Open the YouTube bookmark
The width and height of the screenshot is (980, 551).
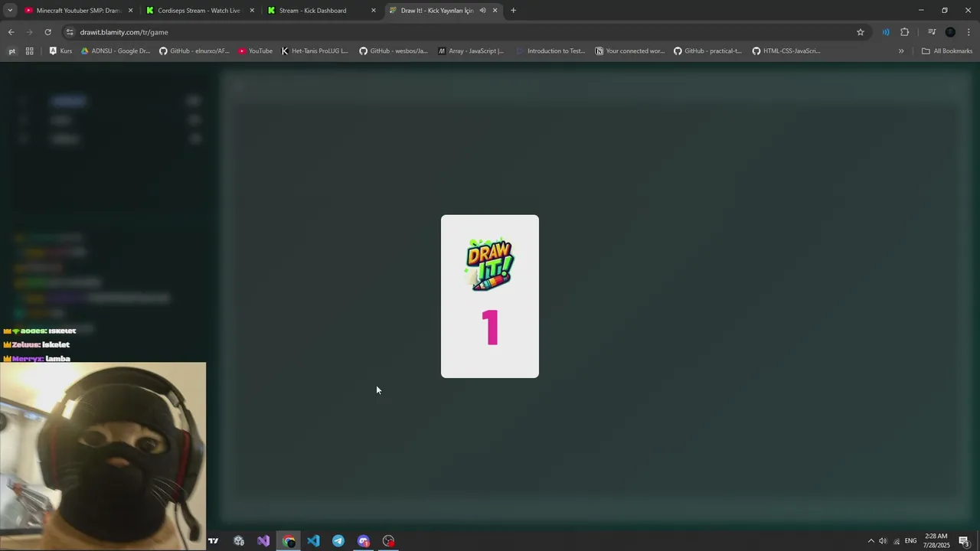point(255,51)
